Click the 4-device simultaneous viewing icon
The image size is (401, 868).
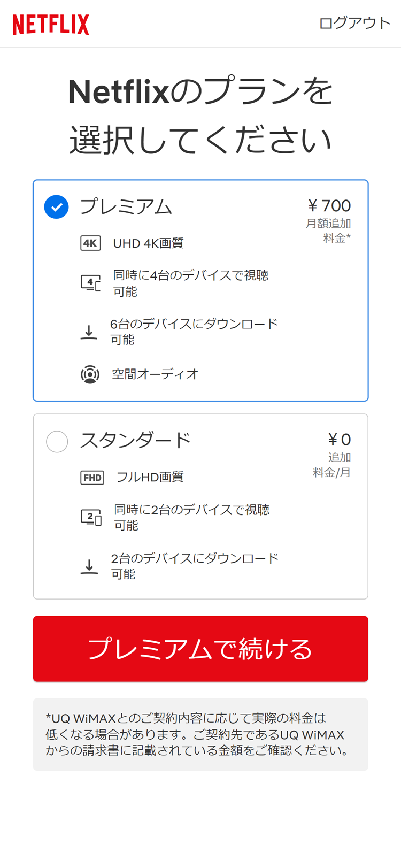click(x=90, y=283)
